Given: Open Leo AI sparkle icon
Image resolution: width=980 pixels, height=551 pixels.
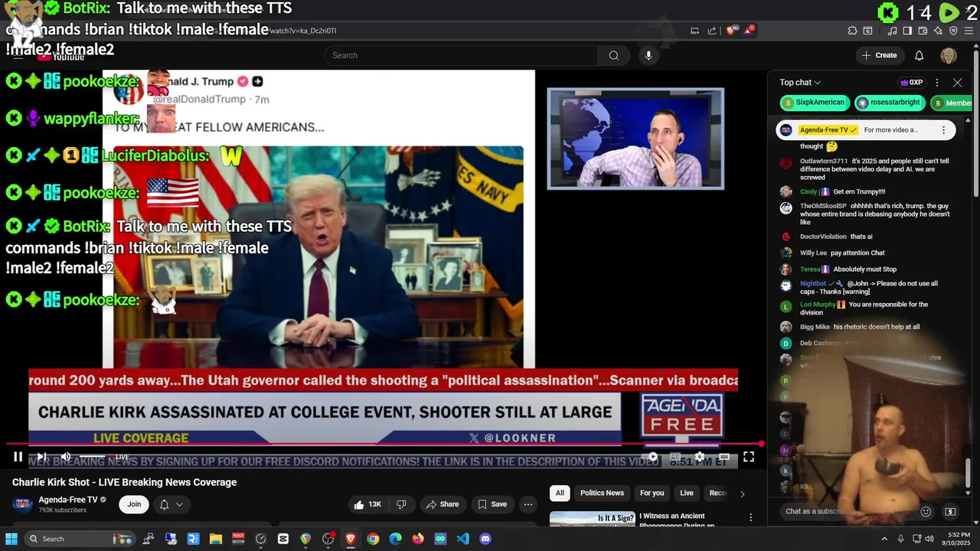Looking at the screenshot, I should 938,31.
